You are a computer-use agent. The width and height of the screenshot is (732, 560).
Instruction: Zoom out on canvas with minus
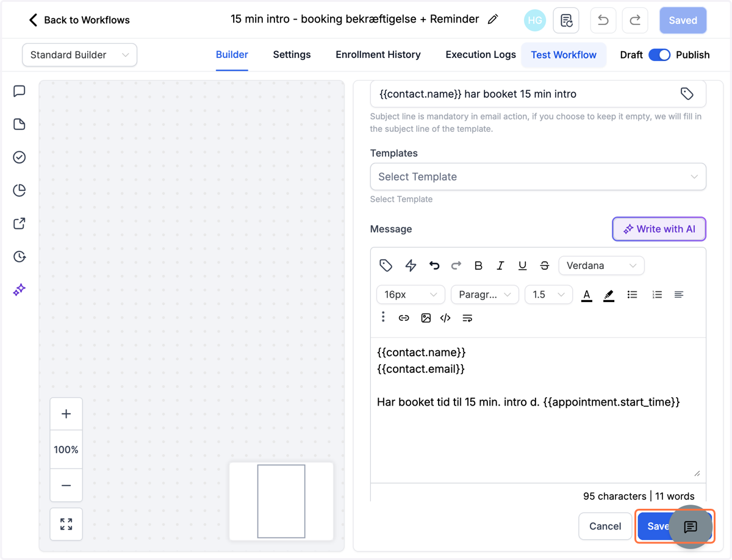click(66, 486)
